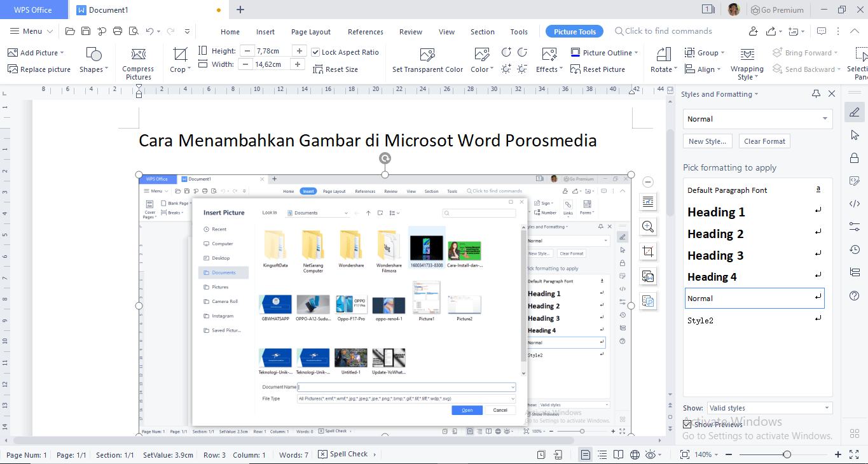Toggle Print Layout view button in status bar
Image resolution: width=868 pixels, height=464 pixels.
point(586,454)
